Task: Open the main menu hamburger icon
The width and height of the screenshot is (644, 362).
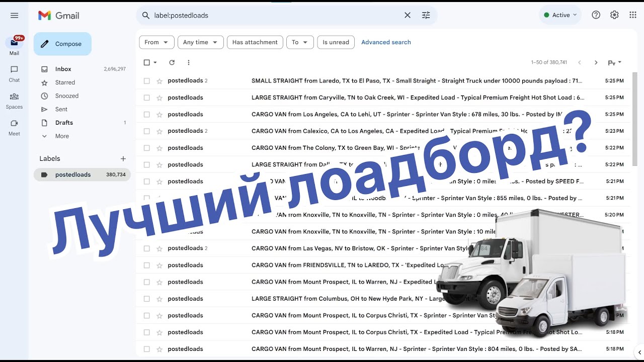Action: (14, 16)
